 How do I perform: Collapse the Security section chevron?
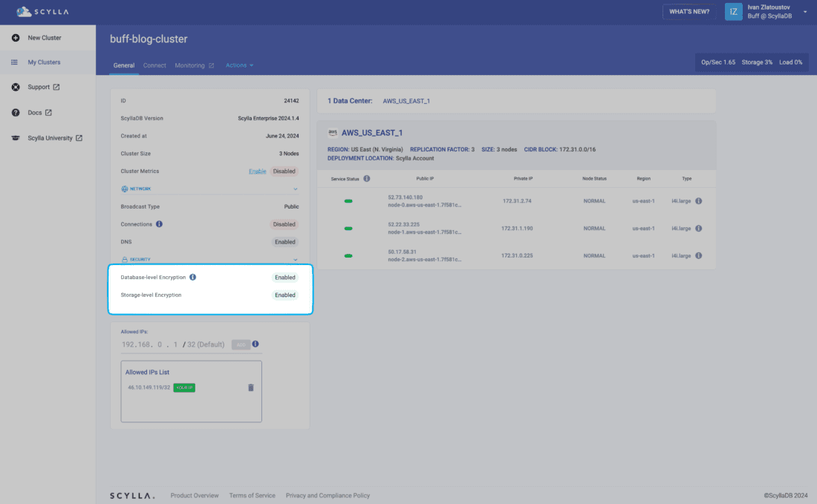295,260
